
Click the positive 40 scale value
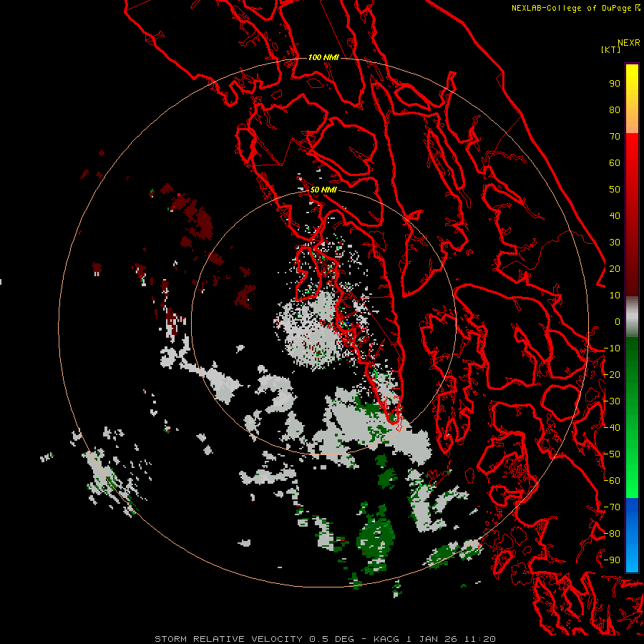(615, 216)
